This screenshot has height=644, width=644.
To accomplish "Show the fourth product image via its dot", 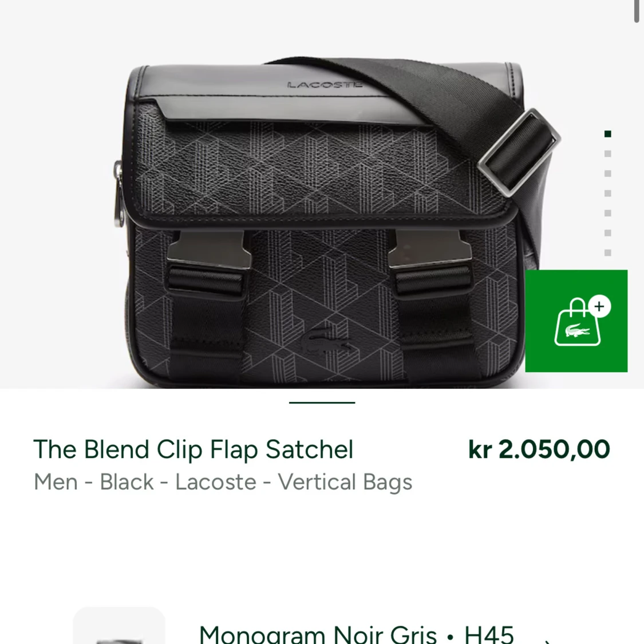I will 608,193.
